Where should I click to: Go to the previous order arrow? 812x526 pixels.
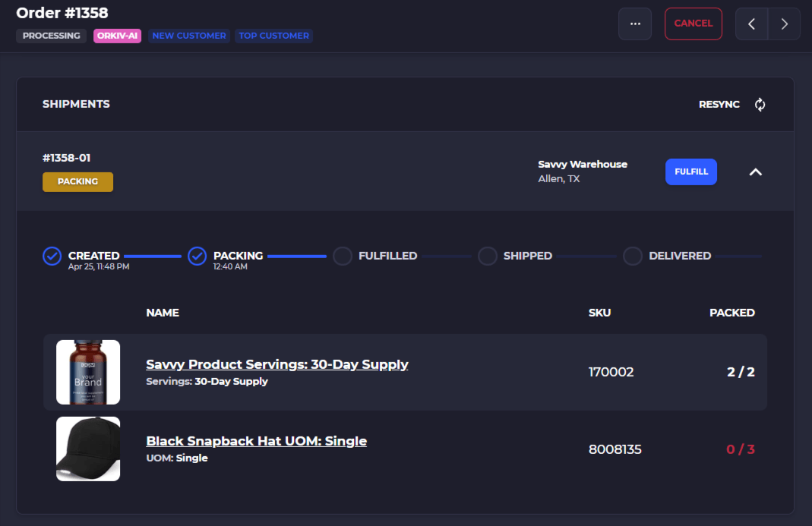(751, 24)
